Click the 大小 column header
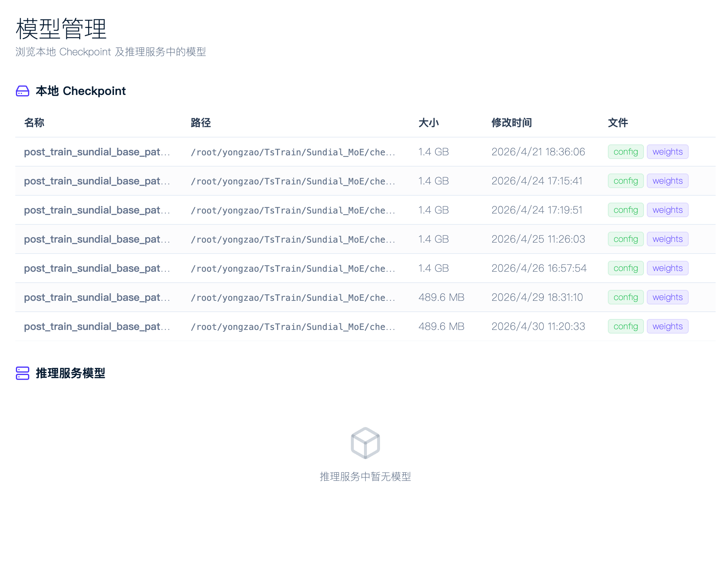 point(429,123)
